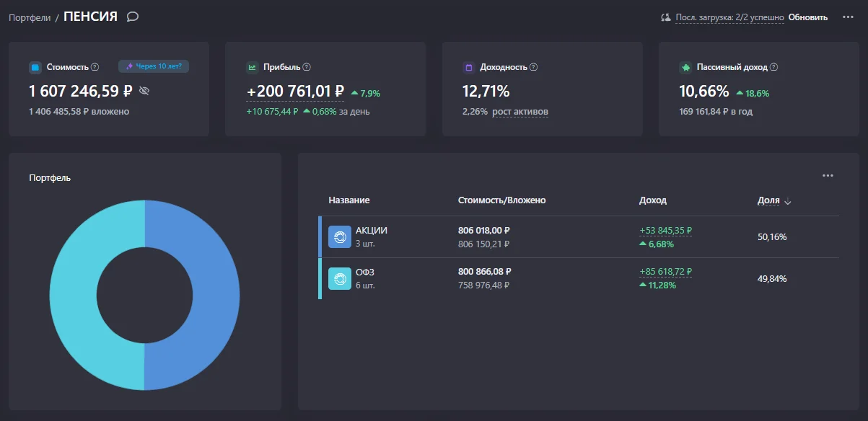
Task: Open the Через 10 лет? forecast badge
Action: pos(154,66)
